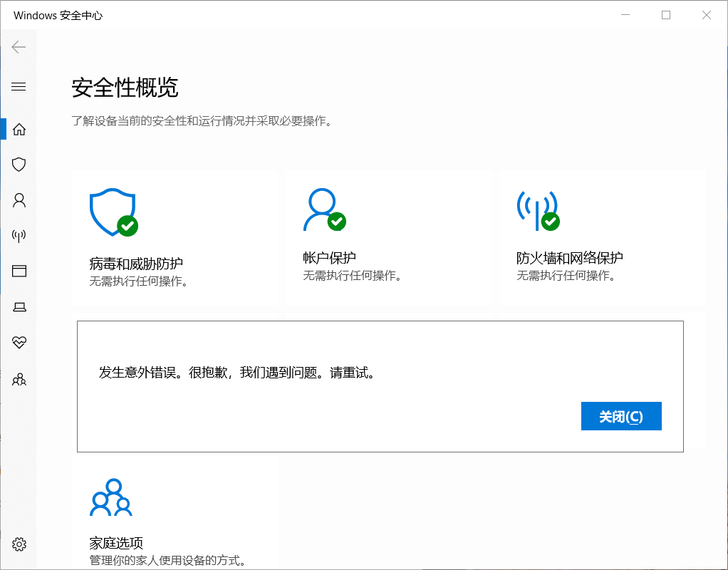Click 无需执行任何操作 under 防火墙和网络保护
The height and width of the screenshot is (570, 728).
pos(566,276)
